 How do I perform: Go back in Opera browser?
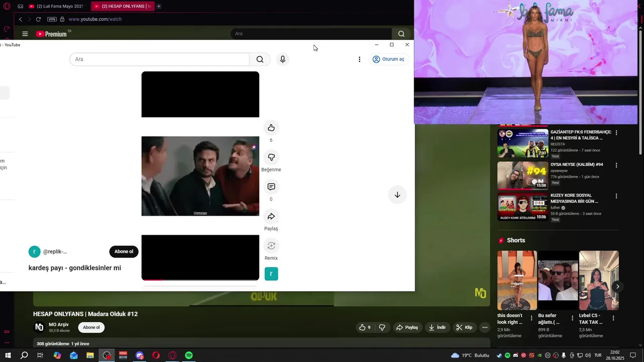20,19
